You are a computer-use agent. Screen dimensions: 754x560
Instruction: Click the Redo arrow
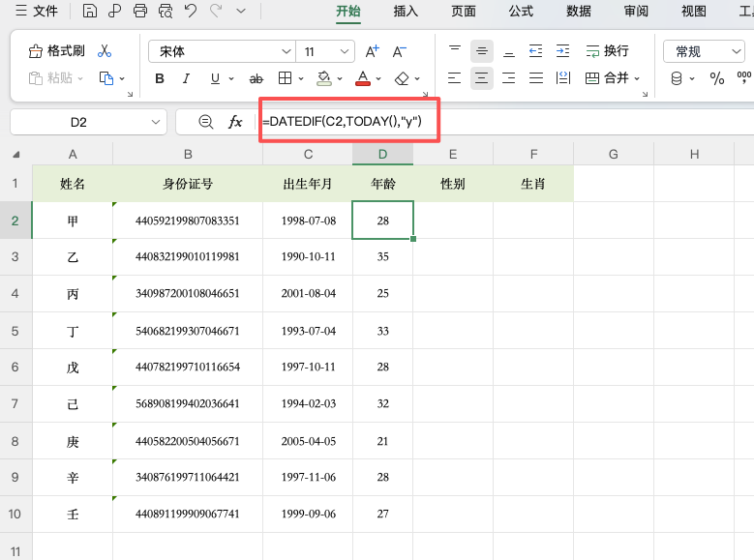(x=216, y=11)
